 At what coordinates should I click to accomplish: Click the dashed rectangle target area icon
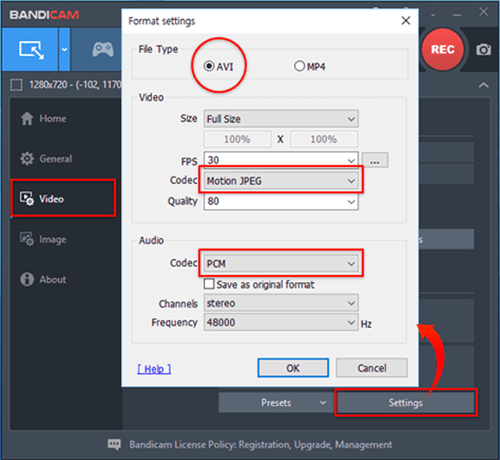tap(16, 85)
